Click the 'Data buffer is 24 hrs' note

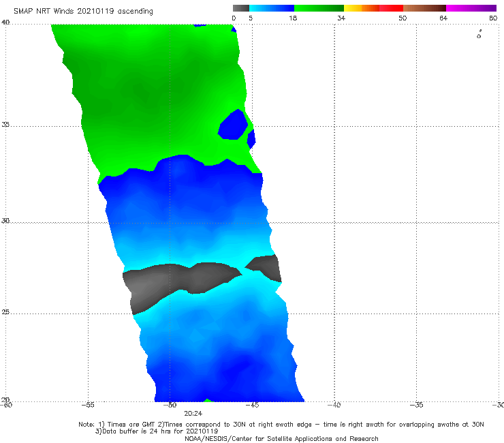point(157,431)
